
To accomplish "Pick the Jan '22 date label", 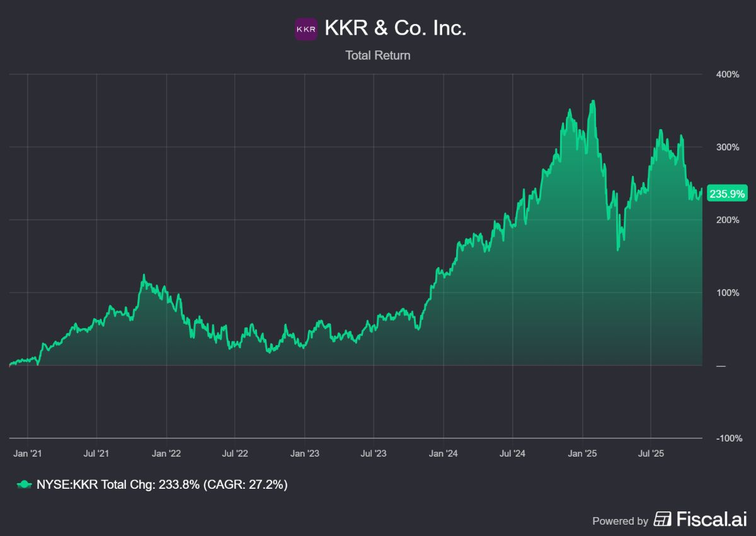I will click(166, 453).
